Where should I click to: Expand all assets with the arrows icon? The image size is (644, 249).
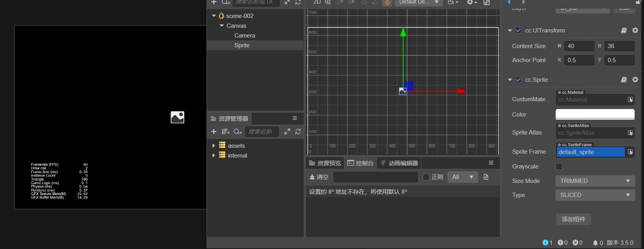point(287,132)
